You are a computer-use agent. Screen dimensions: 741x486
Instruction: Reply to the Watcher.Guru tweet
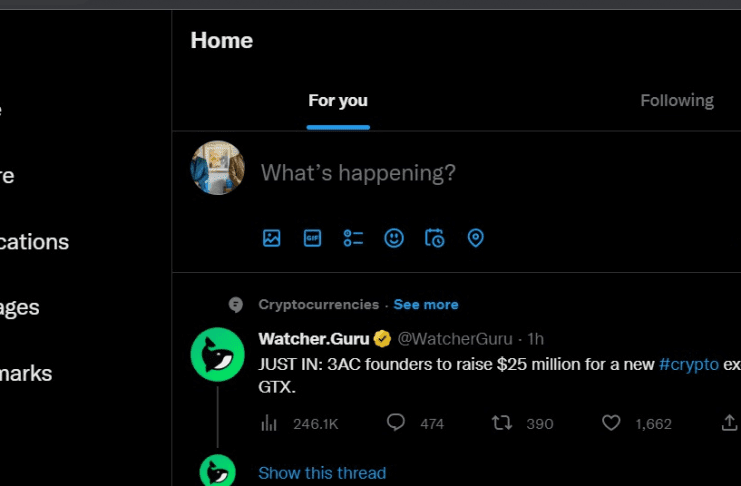click(396, 423)
